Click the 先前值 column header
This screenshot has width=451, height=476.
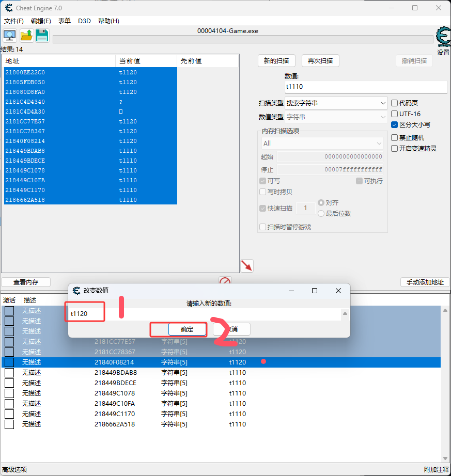[208, 61]
